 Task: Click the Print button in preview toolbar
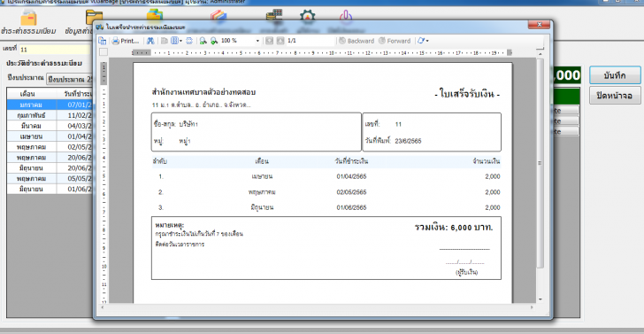(x=126, y=41)
